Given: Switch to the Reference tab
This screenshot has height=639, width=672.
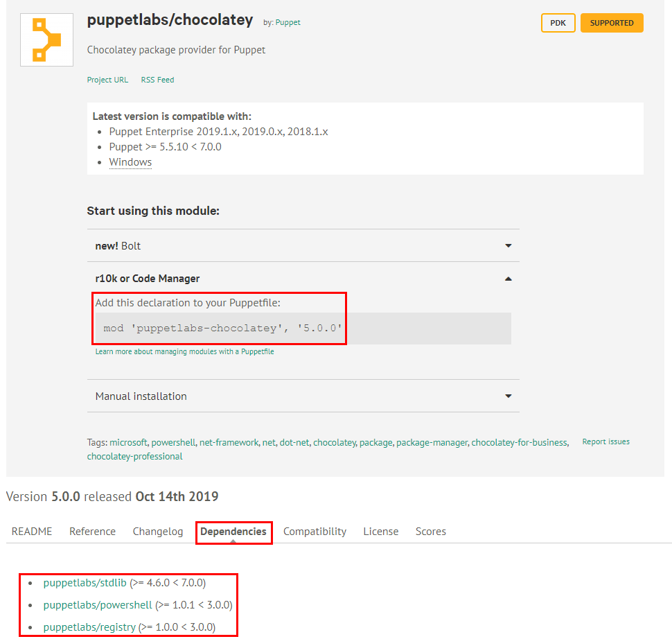Looking at the screenshot, I should coord(93,532).
